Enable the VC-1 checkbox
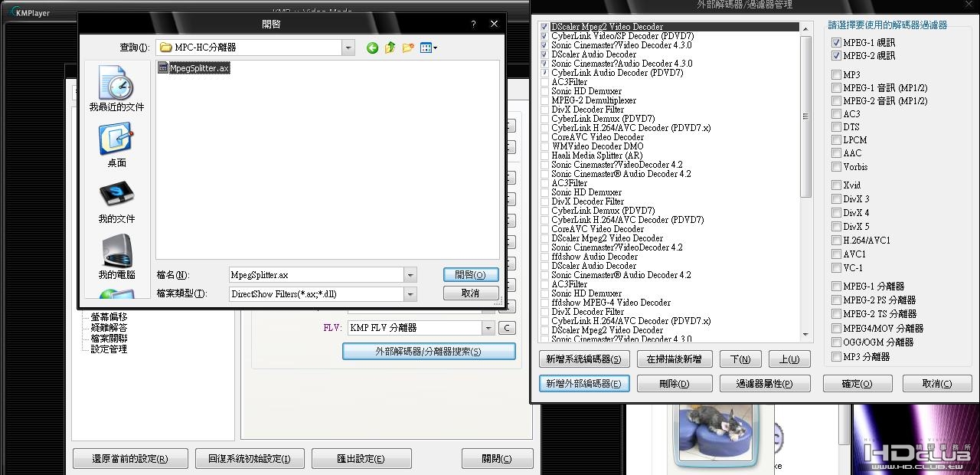The height and width of the screenshot is (475, 980). point(837,268)
